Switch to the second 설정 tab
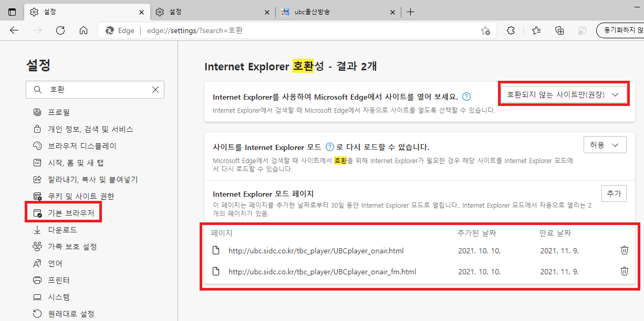This screenshot has height=321, width=644. [213, 12]
